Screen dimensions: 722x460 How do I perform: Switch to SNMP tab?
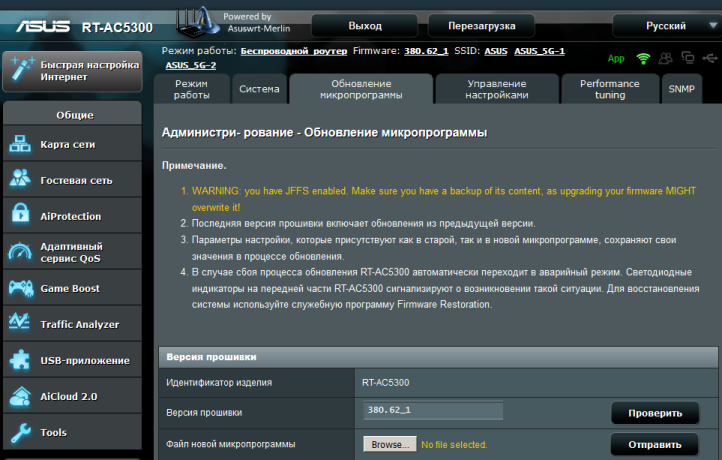(681, 89)
